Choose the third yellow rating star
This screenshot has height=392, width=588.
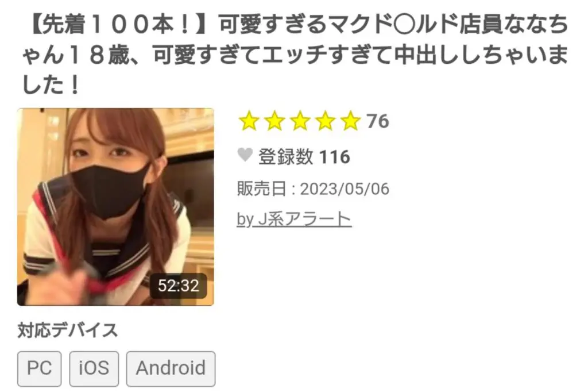point(300,121)
